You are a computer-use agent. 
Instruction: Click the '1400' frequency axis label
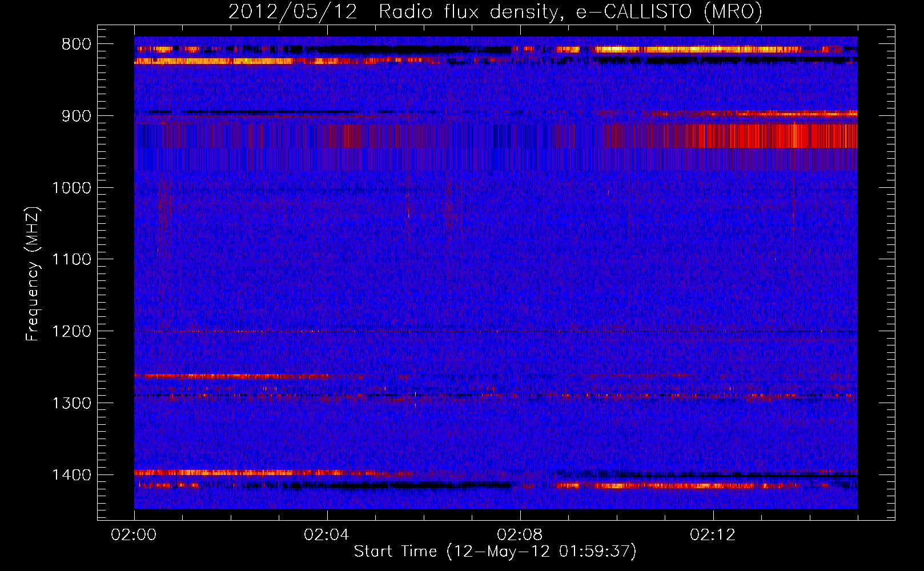point(72,475)
